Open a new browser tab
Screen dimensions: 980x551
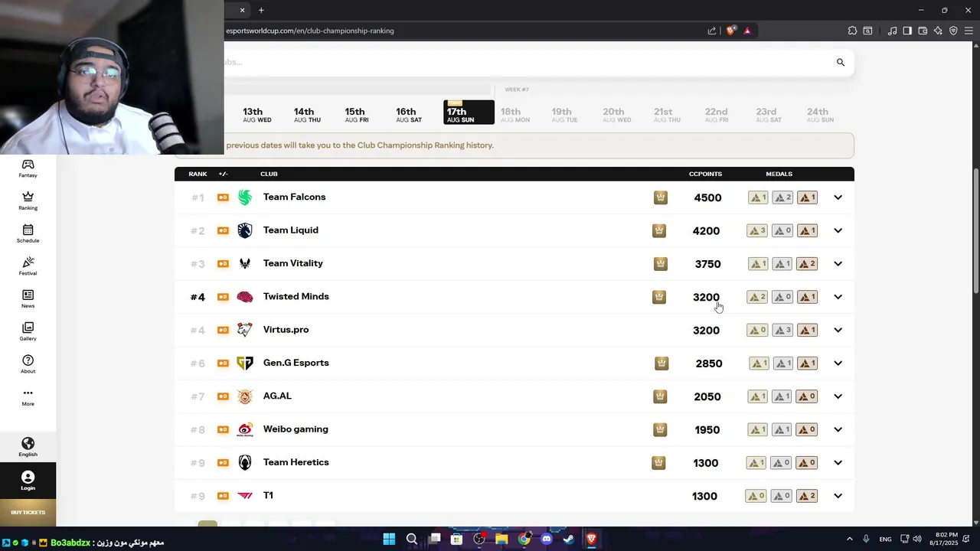(x=261, y=10)
